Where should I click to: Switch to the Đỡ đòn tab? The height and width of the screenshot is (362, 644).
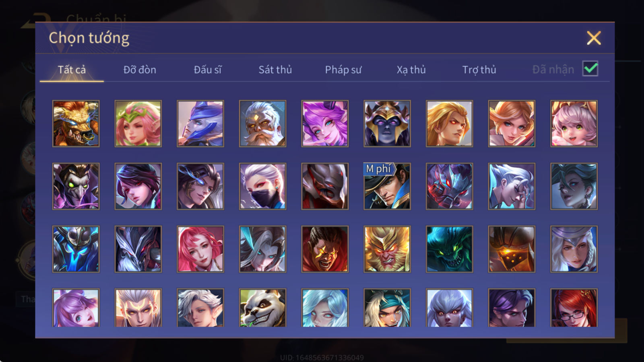point(140,70)
